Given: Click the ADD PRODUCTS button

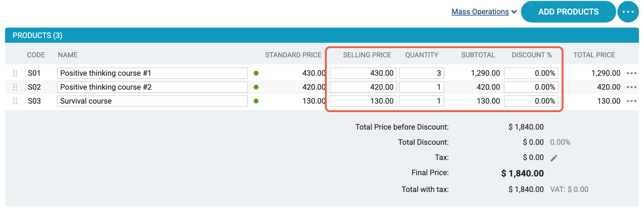Looking at the screenshot, I should (x=568, y=12).
